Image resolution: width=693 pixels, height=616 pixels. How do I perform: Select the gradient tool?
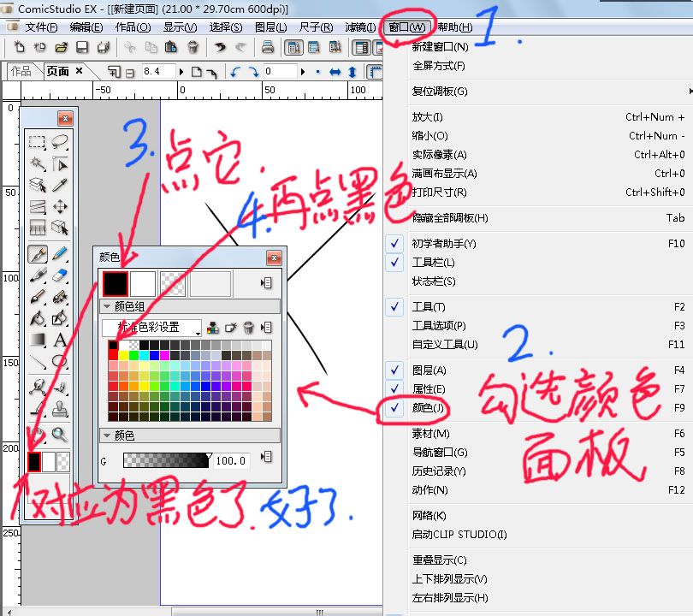(37, 340)
